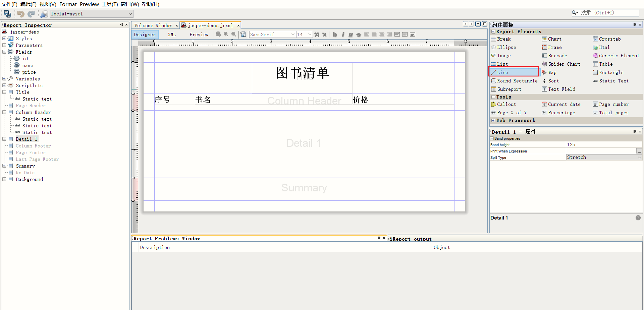644x310 pixels.
Task: Open the Format menu
Action: point(68,4)
